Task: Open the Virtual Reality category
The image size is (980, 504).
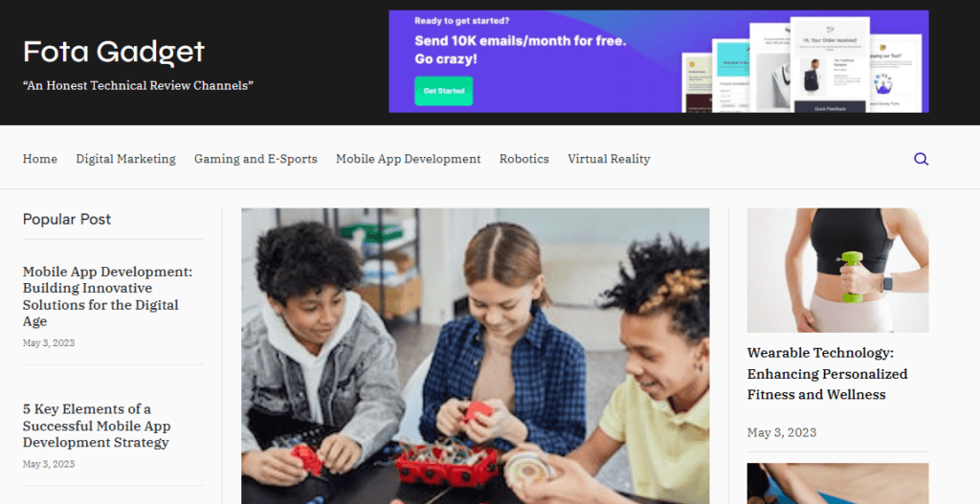Action: point(609,159)
